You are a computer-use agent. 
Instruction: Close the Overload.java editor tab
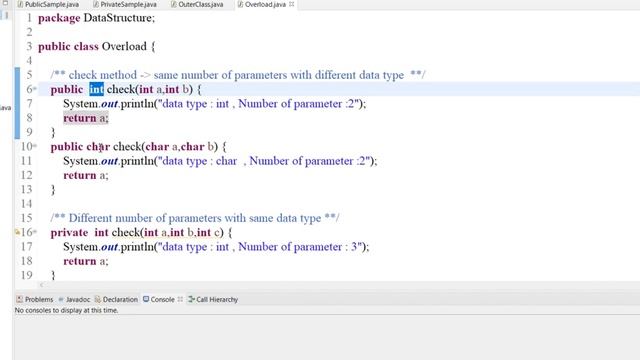coord(291,4)
